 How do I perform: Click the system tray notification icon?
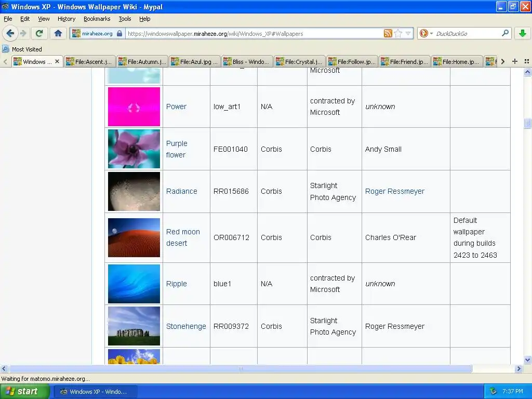[x=493, y=391]
